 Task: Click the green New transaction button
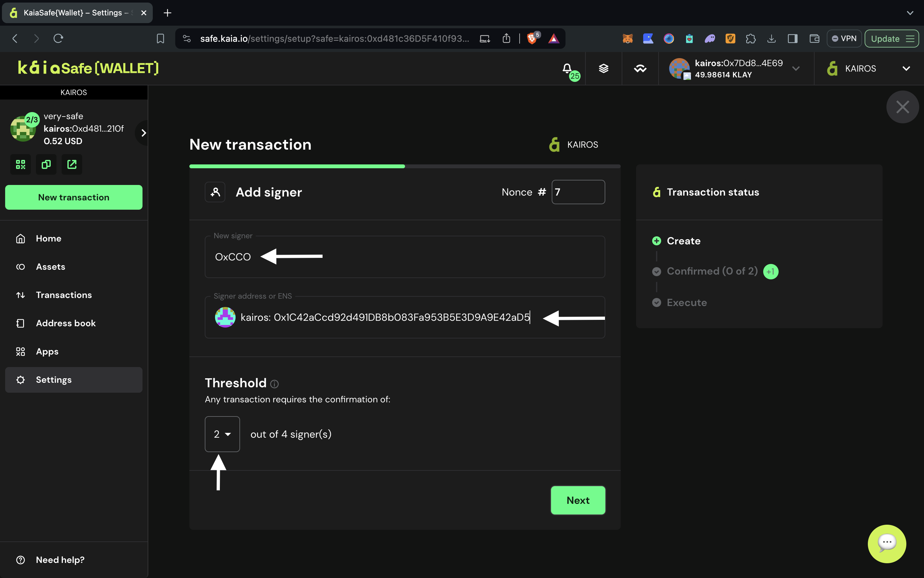coord(74,197)
